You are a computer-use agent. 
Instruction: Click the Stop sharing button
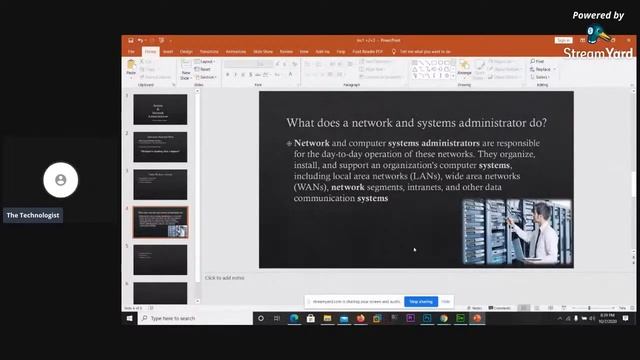[421, 302]
